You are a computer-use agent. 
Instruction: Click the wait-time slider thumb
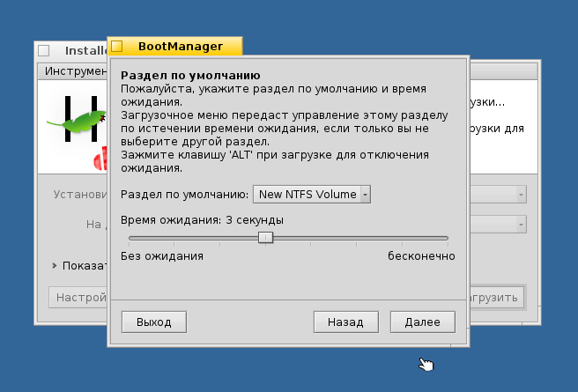[265, 238]
